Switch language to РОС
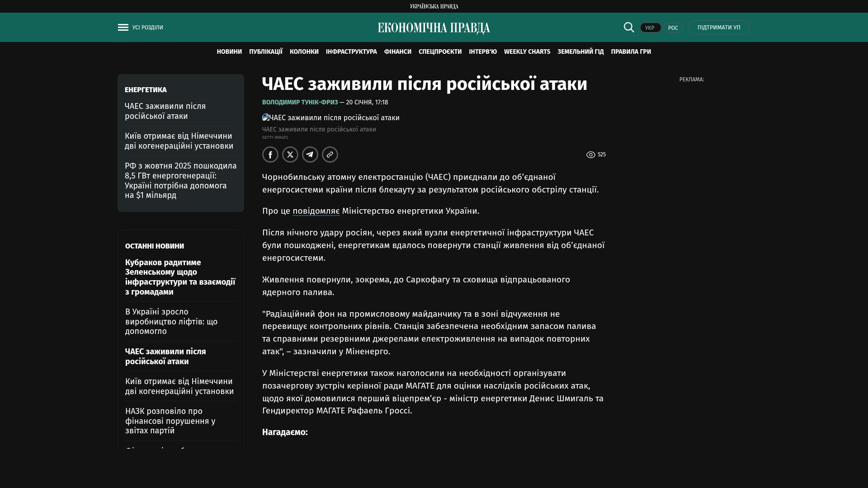 pos(673,28)
